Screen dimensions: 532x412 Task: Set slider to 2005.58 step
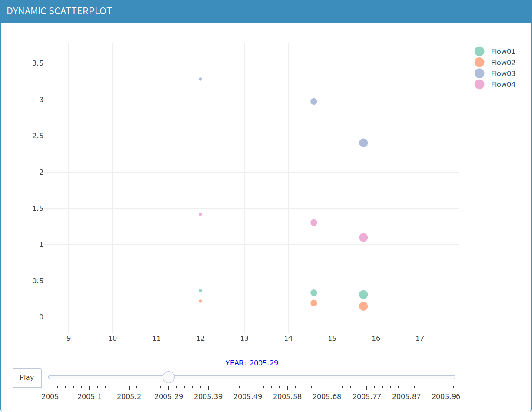287,396
